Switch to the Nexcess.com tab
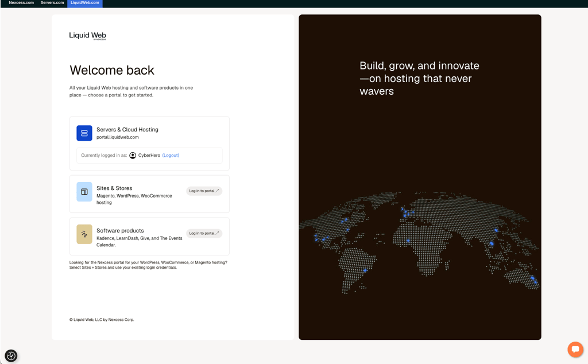The height and width of the screenshot is (364, 588). click(x=21, y=3)
